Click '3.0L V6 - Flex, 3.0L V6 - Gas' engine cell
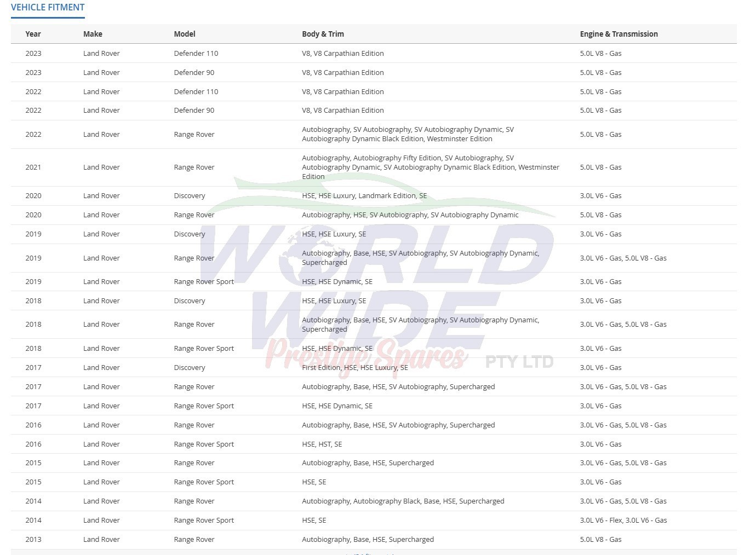This screenshot has height=555, width=756. tap(623, 521)
